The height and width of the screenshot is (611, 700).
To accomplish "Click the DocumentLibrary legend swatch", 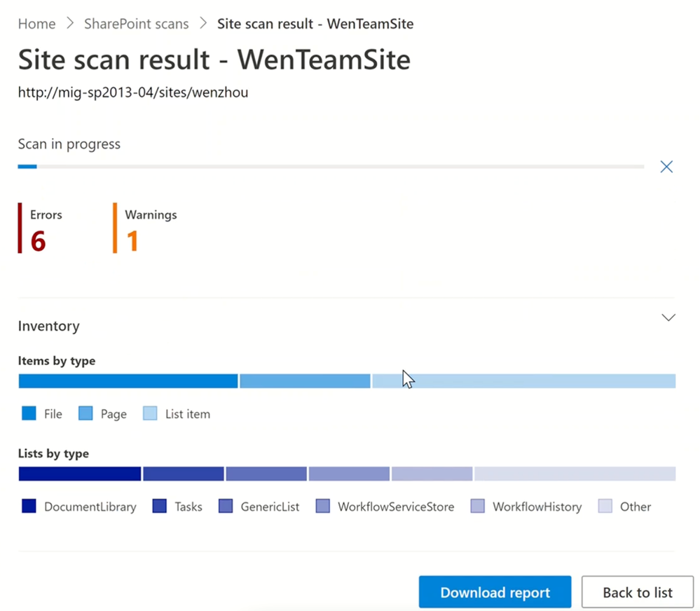I will (29, 506).
